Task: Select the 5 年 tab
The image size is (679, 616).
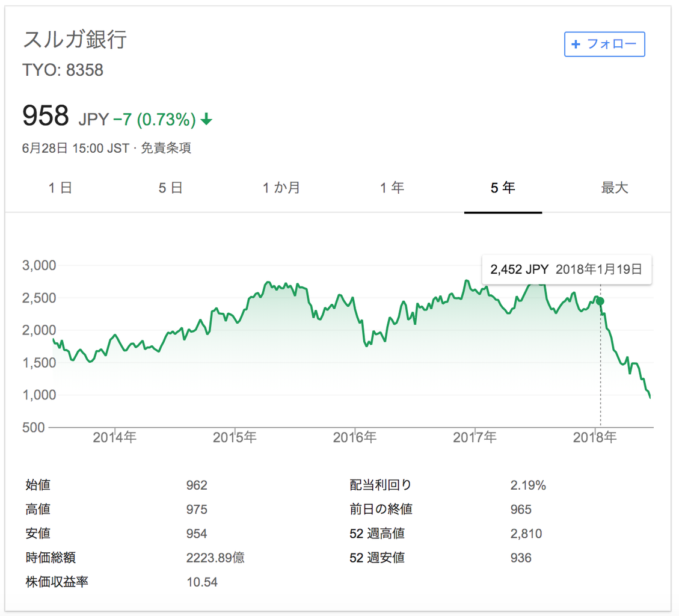Action: [503, 188]
